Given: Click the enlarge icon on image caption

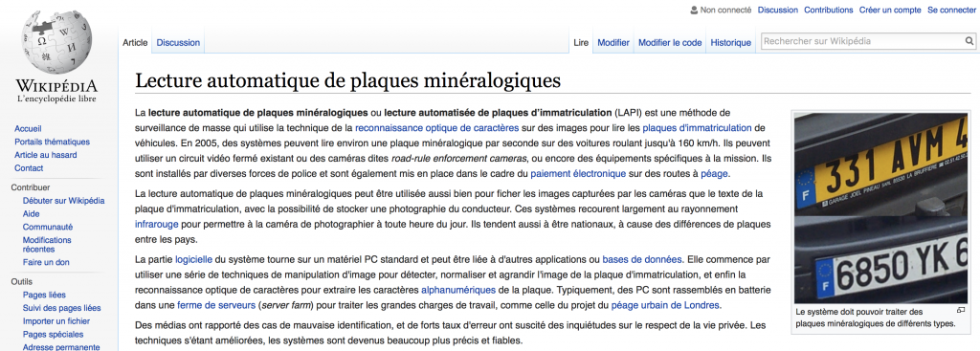Looking at the screenshot, I should pos(961,310).
